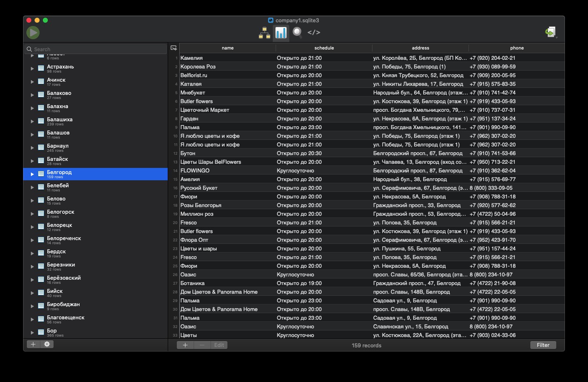Click the table icon next to Батайск
This screenshot has width=588, height=382.
[41, 161]
